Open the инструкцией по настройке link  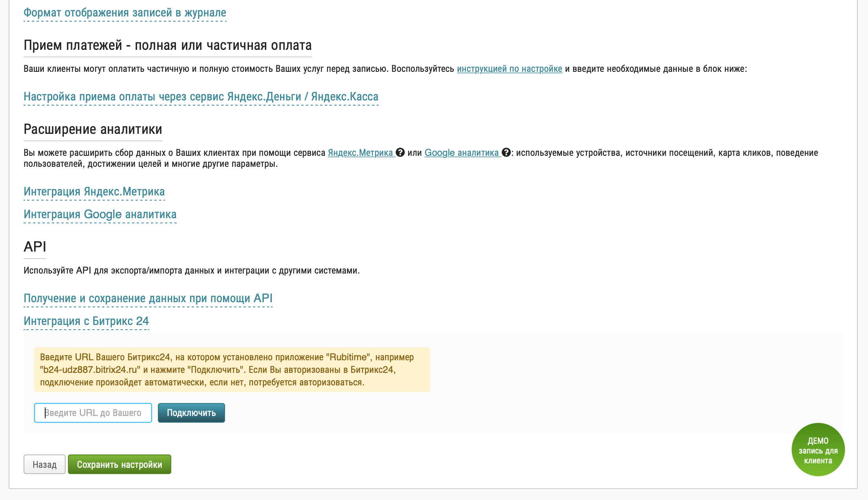tap(509, 69)
